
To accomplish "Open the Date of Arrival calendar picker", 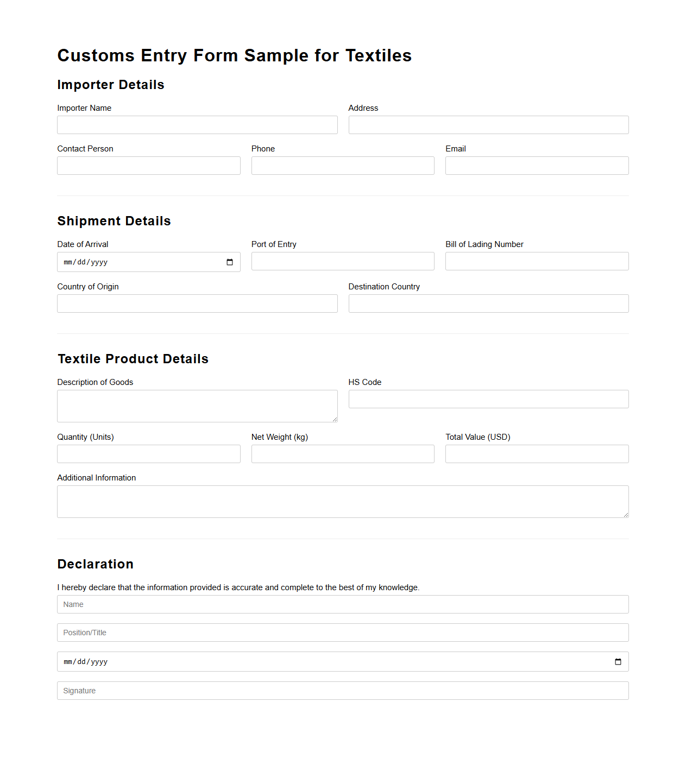I will point(229,262).
